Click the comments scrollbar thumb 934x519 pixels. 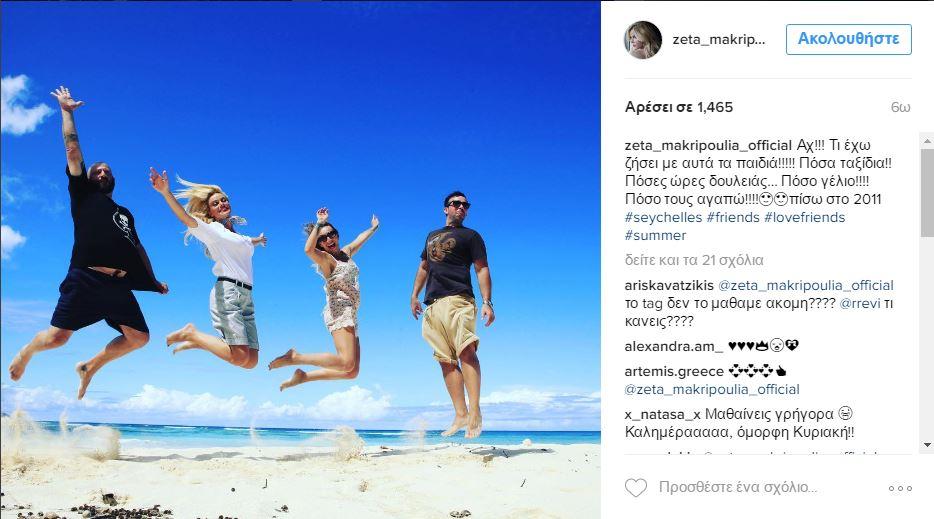927,193
